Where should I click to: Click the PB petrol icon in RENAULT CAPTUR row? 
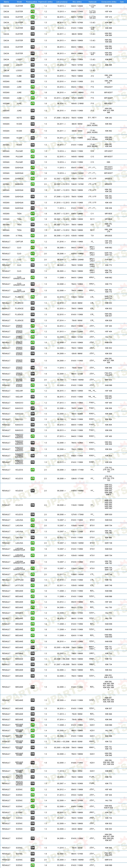coord(32,242)
